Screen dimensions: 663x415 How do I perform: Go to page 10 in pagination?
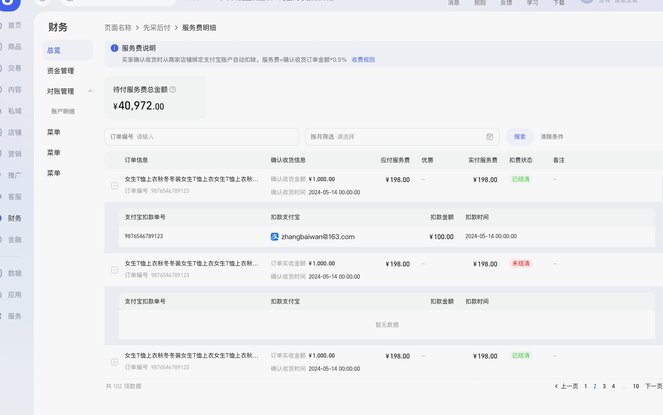click(636, 386)
